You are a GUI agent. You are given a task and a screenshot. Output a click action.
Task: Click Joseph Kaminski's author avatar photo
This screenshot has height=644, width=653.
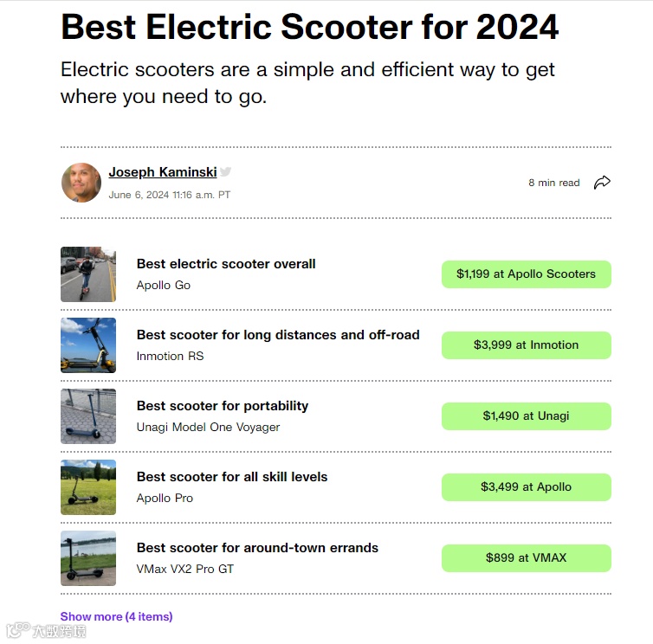point(81,183)
